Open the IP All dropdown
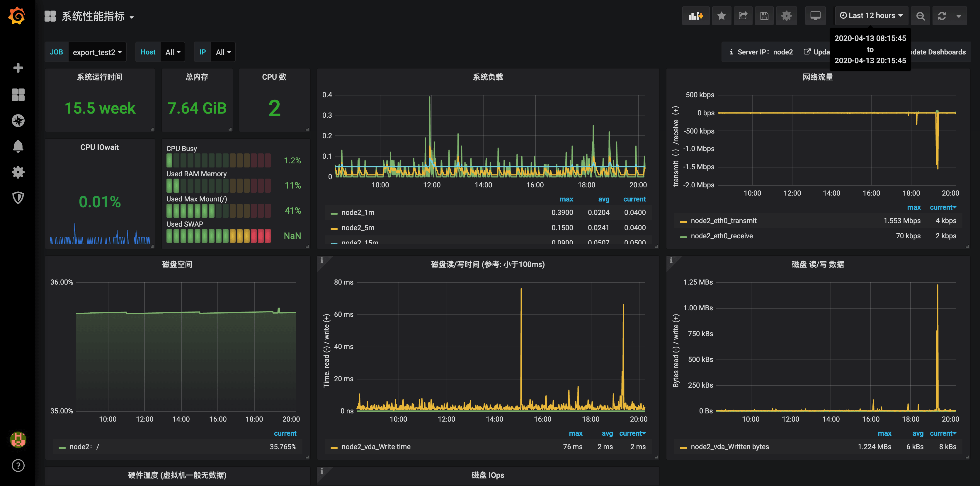 tap(223, 52)
